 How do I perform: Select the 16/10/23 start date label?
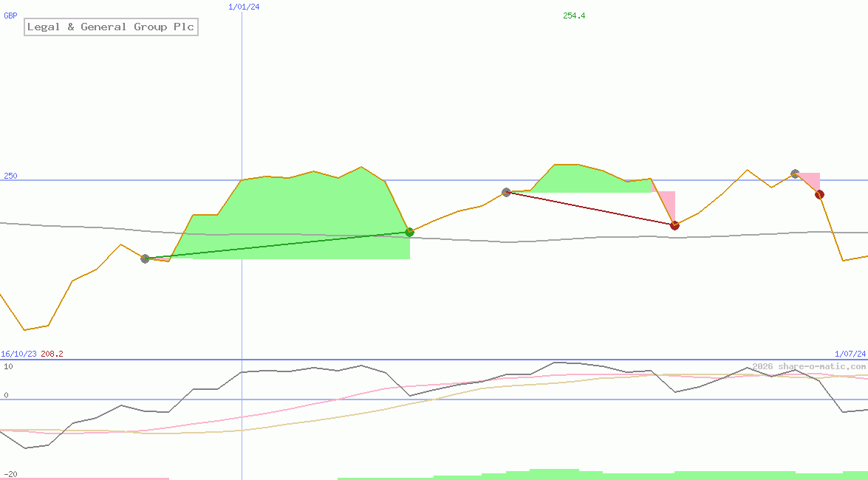(18, 354)
